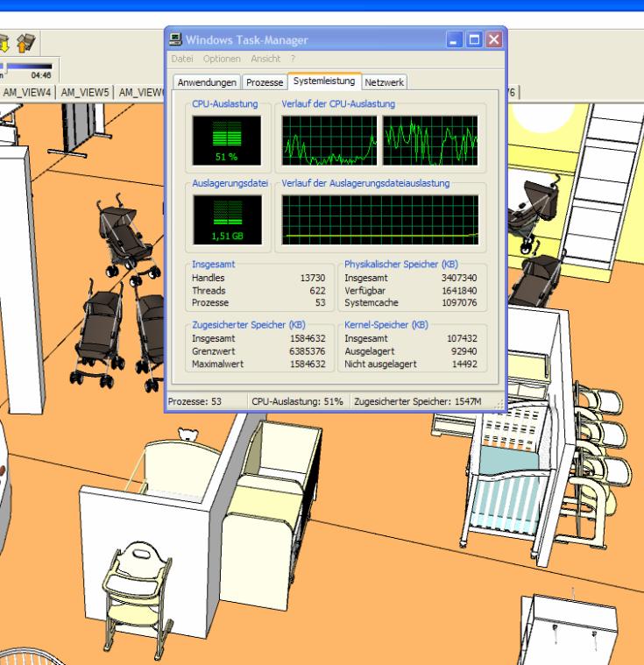Switch to the Netzwerk tab
Screen dimensions: 644x665
(384, 82)
